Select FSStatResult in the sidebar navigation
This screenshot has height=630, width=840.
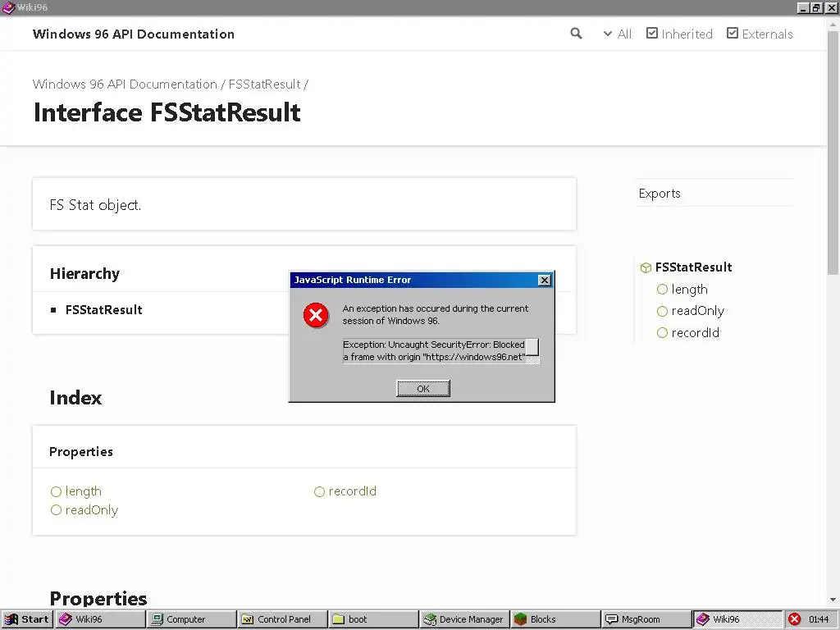(x=693, y=267)
